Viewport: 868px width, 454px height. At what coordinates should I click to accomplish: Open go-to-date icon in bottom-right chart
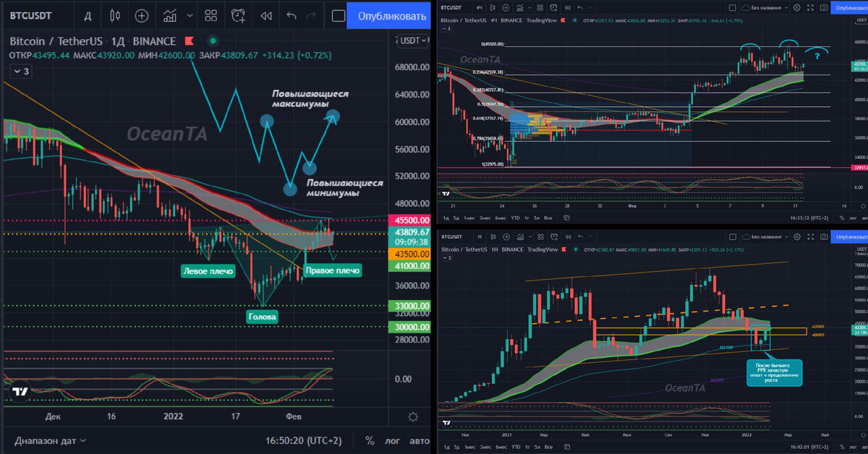pos(566,447)
